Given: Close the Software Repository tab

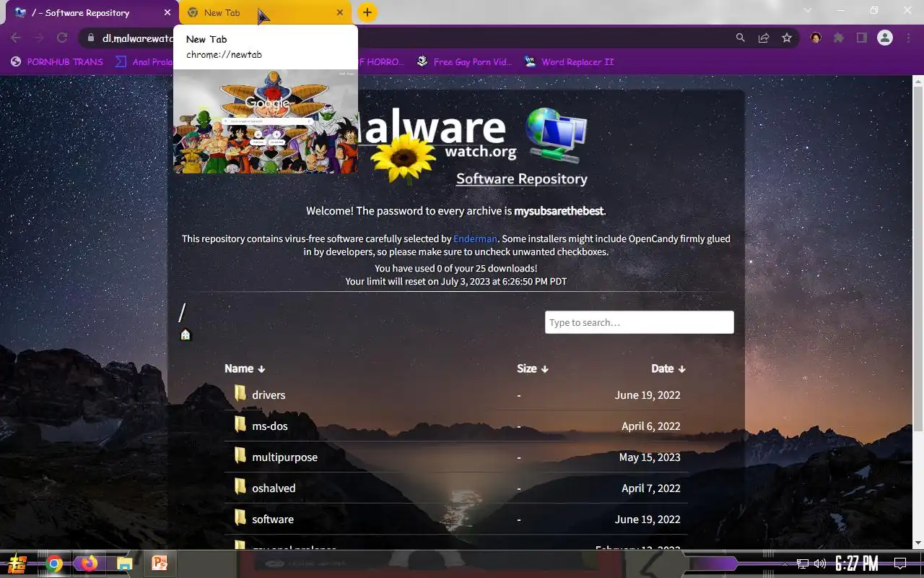Looking at the screenshot, I should tap(167, 12).
